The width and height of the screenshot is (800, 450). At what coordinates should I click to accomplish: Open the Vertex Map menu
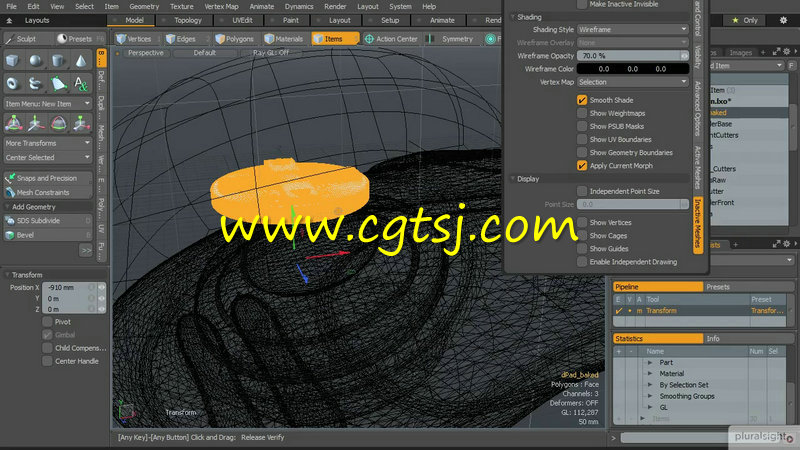(x=221, y=7)
